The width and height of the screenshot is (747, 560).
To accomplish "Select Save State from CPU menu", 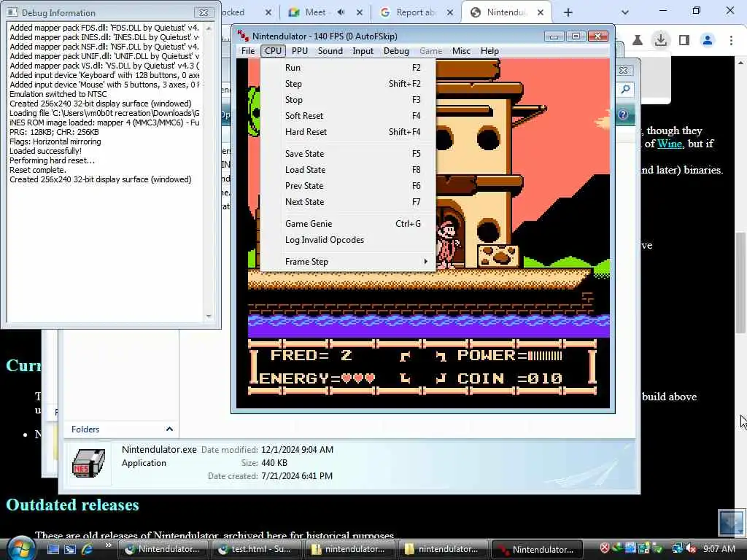I will (348, 154).
